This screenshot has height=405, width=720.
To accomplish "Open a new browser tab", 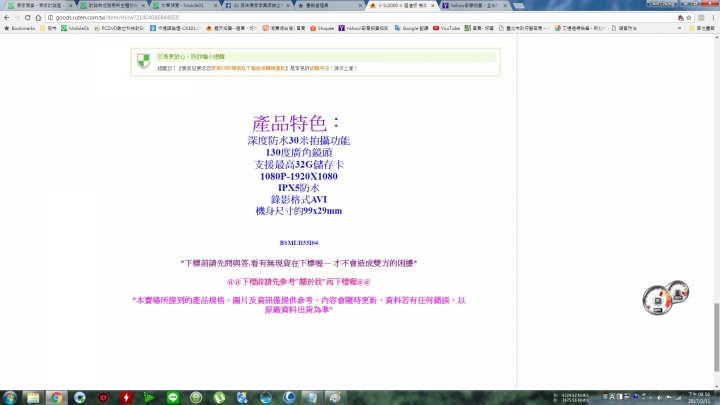I will tap(518, 6).
